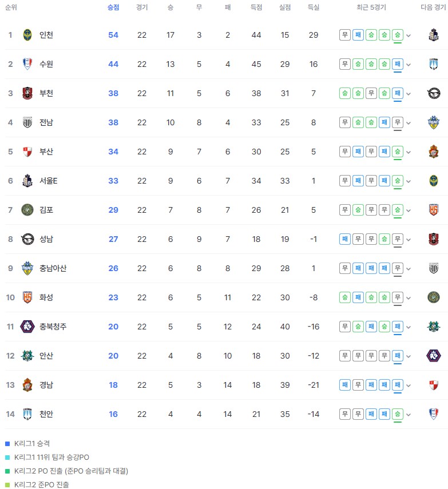Select 천안's most recent 승 result badge
448x489 pixels.
coord(398,414)
